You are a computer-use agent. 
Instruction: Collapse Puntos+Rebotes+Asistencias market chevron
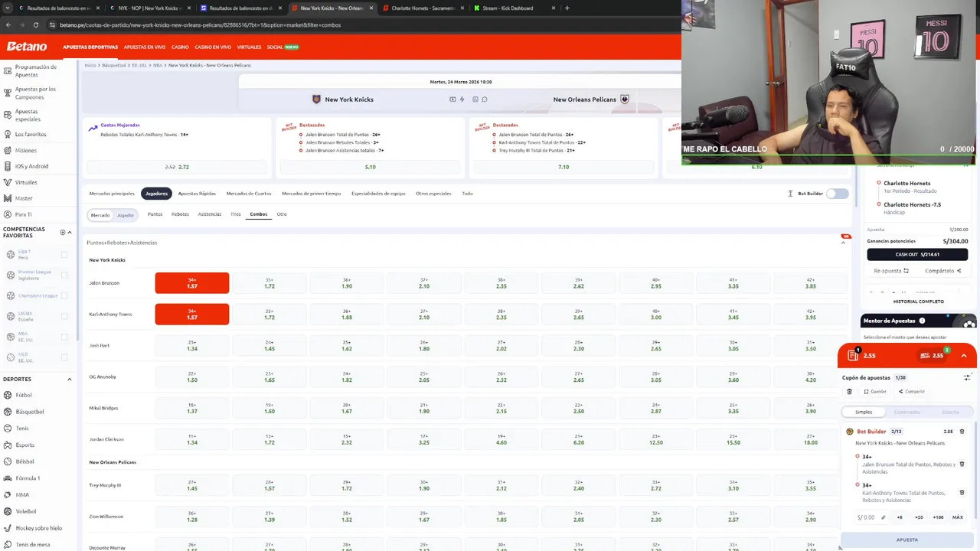click(x=844, y=243)
